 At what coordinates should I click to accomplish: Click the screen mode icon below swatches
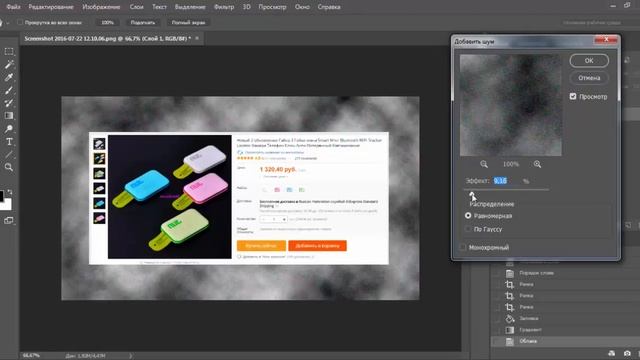[9, 220]
